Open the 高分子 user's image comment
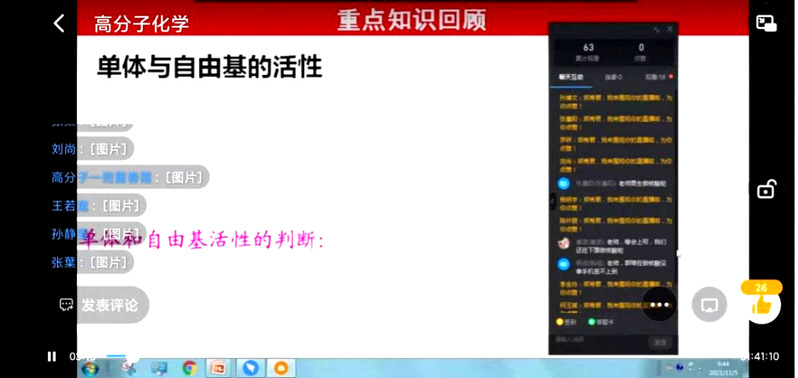 pos(130,177)
